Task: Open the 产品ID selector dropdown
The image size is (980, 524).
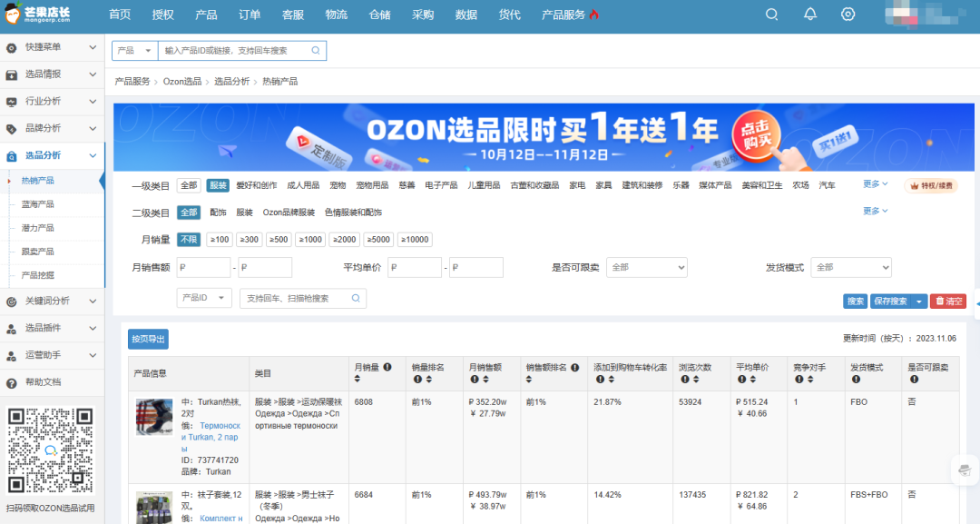Action: [204, 298]
